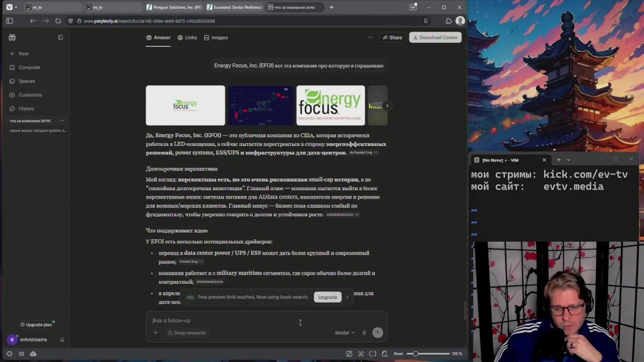The width and height of the screenshot is (644, 362).
Task: Open the Vivaldi menu logo
Action: [x=9, y=7]
